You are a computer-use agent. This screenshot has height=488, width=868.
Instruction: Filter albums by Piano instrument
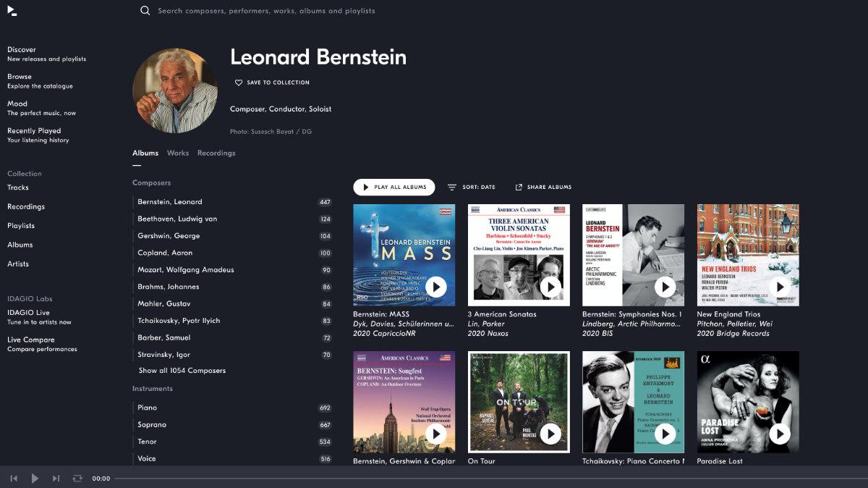point(148,408)
